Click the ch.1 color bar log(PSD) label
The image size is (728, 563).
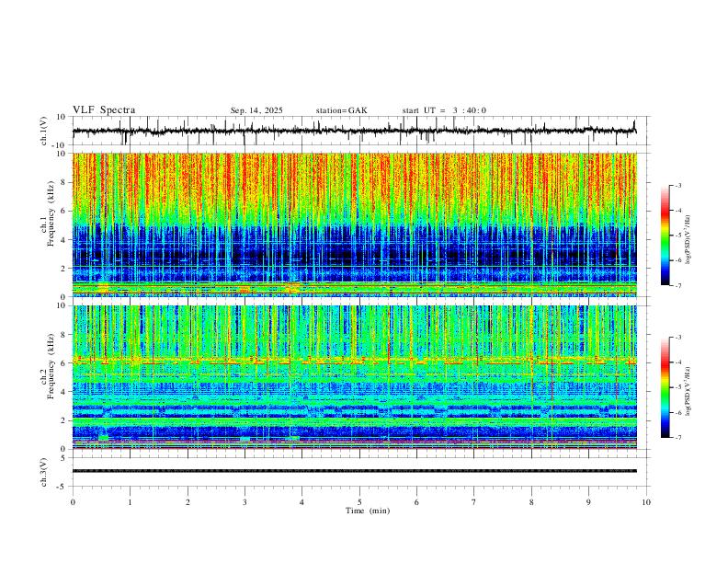[x=688, y=239]
